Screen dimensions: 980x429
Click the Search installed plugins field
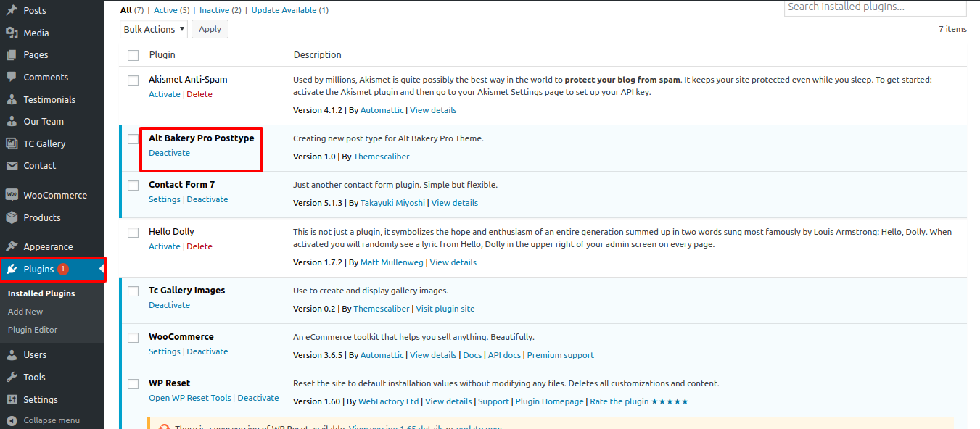click(876, 7)
